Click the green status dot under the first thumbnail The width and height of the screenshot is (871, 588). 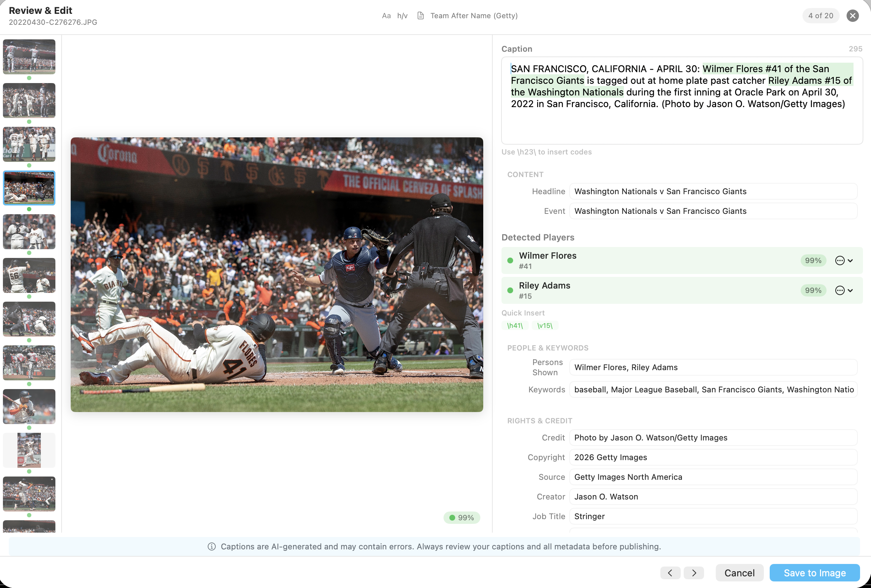[29, 79]
